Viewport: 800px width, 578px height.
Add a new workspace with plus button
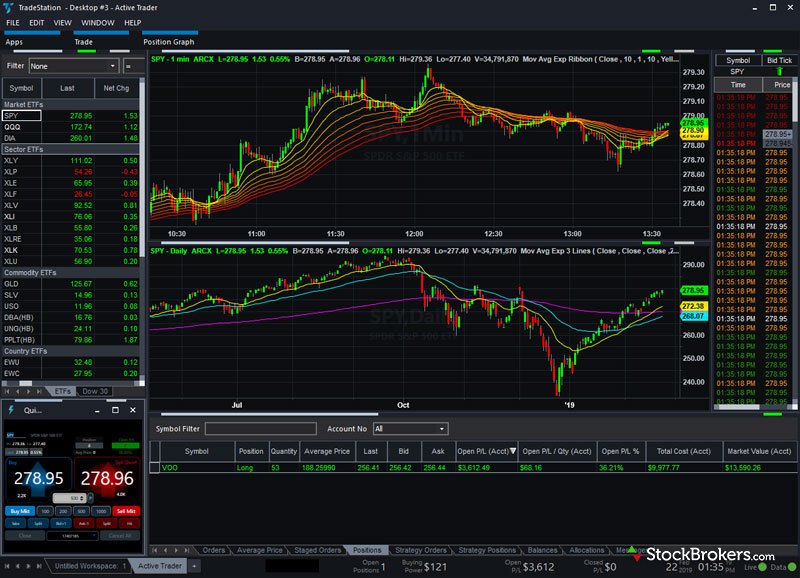[194, 566]
